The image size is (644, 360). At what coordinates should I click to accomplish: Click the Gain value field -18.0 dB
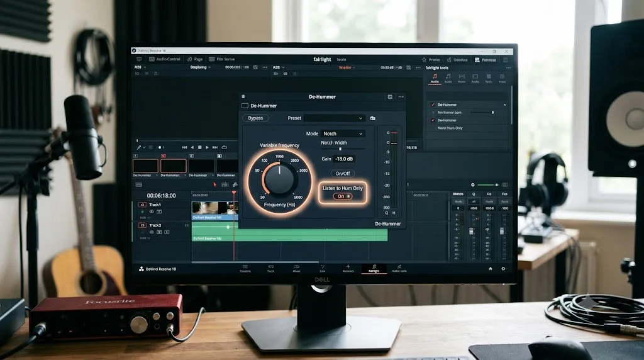[344, 159]
